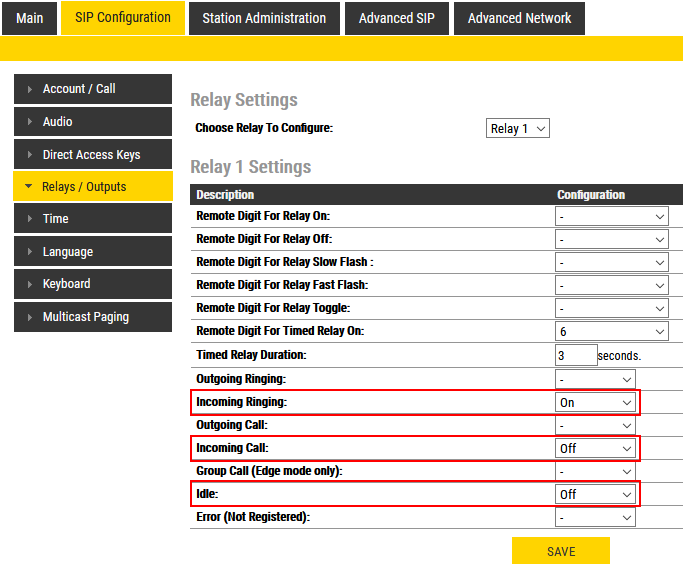Go to the Advanced SIP tab
This screenshot has height=573, width=683.
tap(397, 18)
